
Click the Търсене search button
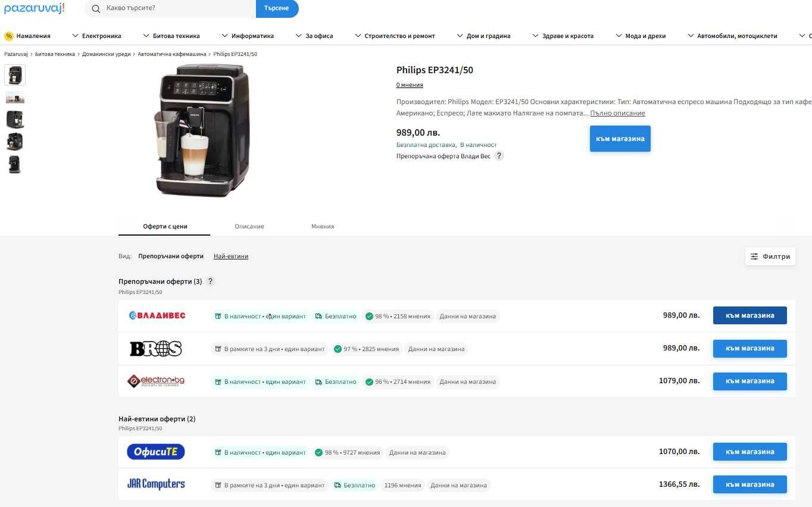[x=277, y=8]
